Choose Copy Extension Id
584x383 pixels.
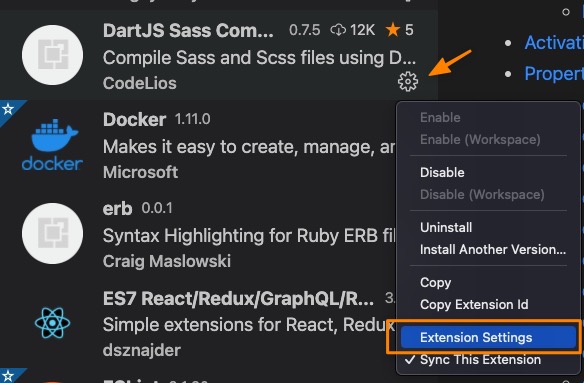tap(474, 304)
